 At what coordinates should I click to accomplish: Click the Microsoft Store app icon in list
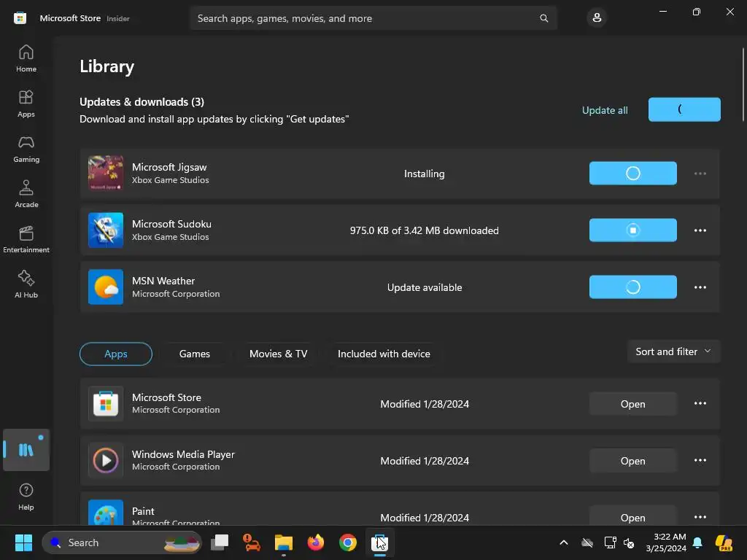(106, 403)
